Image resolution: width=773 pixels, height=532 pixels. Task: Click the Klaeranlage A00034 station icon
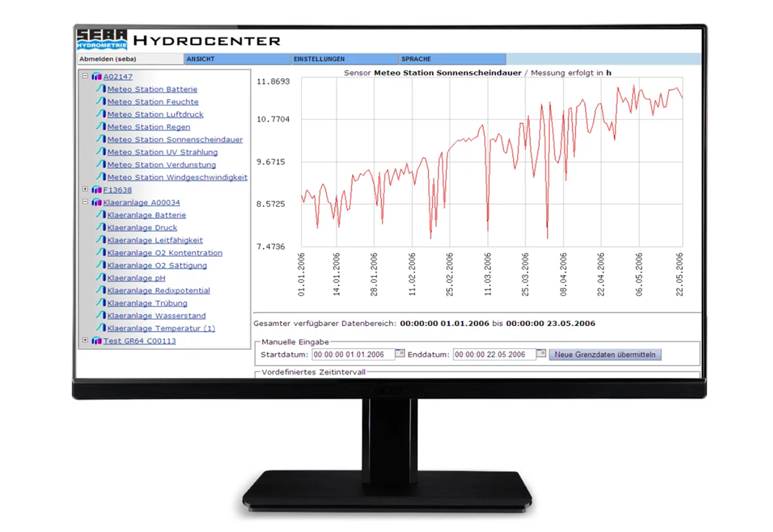96,203
